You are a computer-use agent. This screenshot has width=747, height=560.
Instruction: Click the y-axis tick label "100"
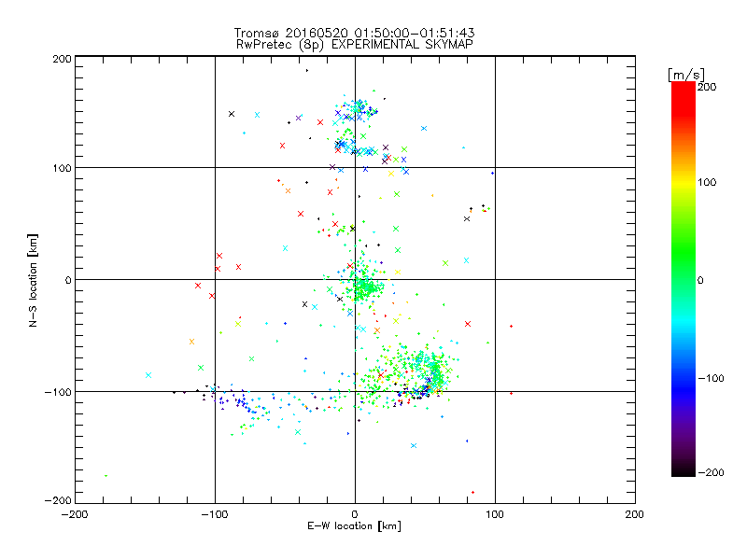(62, 168)
